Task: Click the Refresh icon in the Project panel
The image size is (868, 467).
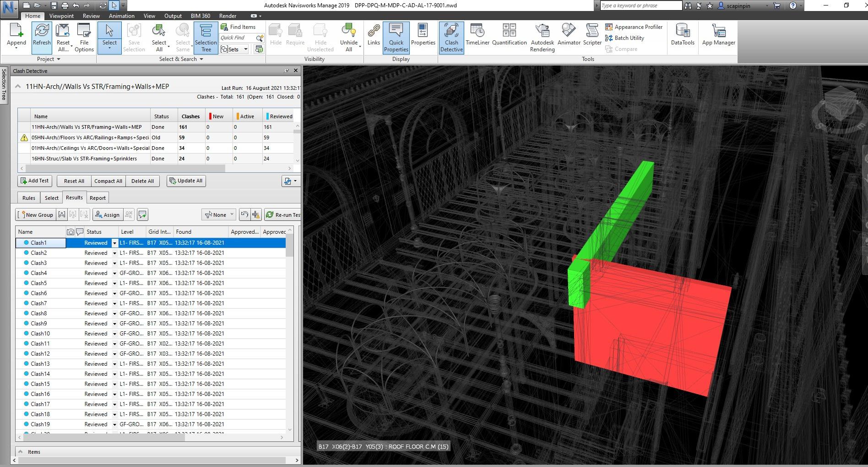Action: [x=42, y=37]
